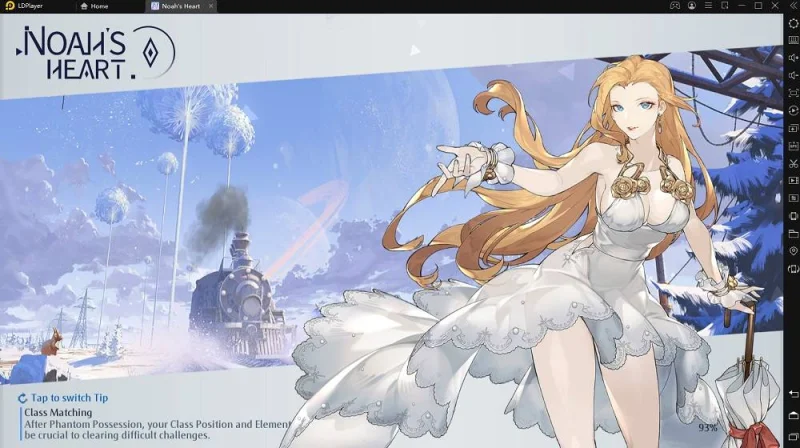This screenshot has width=800, height=448.
Task: Open LDPlayer settings gear in sidebar
Action: coord(793,23)
